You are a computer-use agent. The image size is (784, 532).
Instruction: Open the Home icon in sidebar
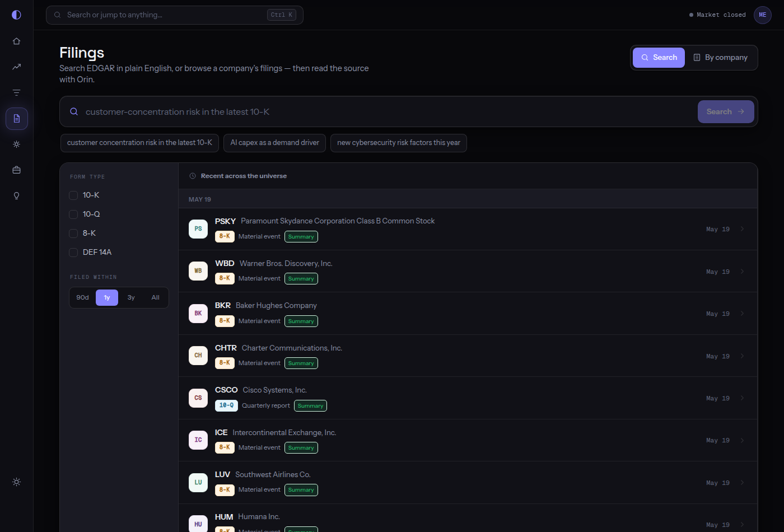[x=17, y=41]
